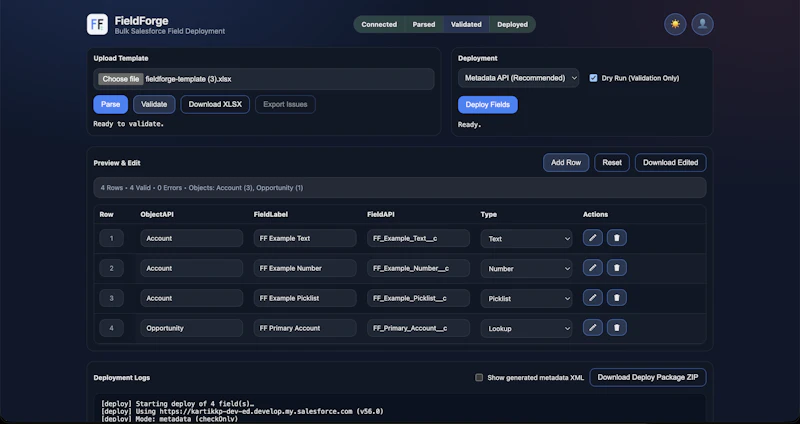The height and width of the screenshot is (424, 800).
Task: Click Download XLSX button
Action: [x=215, y=104]
